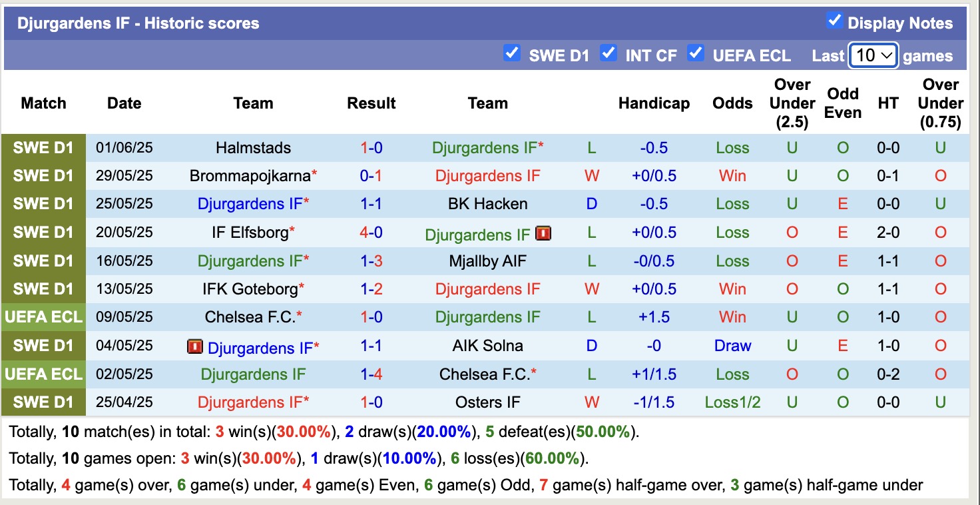The image size is (980, 505).
Task: Toggle the SWE D1 league checkbox
Action: pos(511,53)
